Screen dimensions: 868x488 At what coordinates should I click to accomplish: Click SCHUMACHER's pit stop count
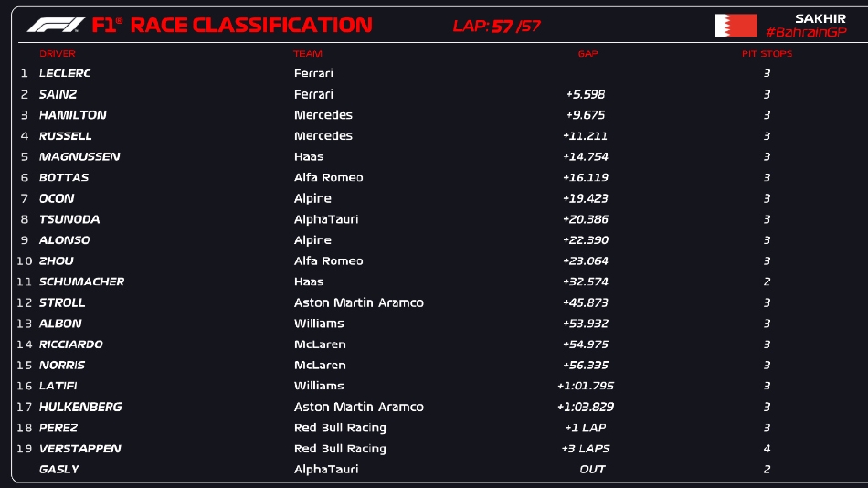(767, 281)
